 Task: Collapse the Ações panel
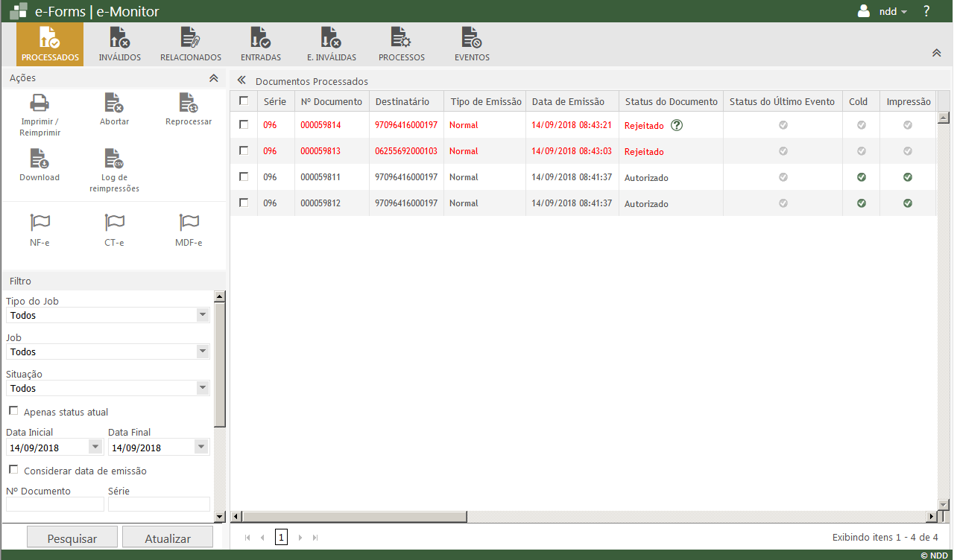click(213, 78)
